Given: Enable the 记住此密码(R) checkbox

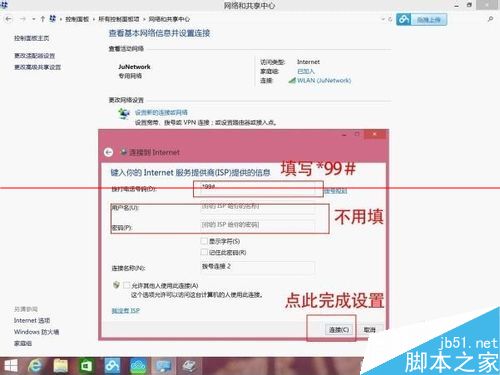Looking at the screenshot, I should 204,252.
